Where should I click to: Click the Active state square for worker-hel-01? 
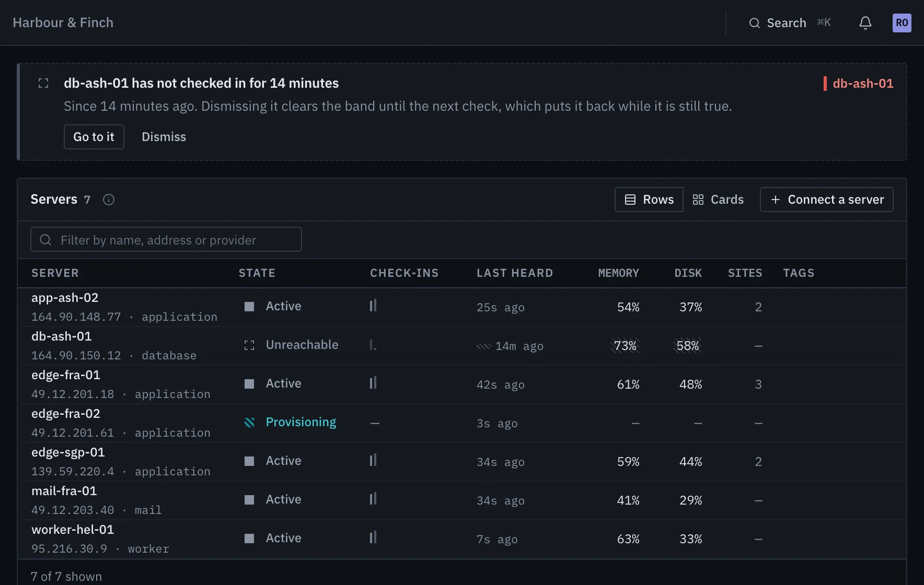tap(249, 538)
